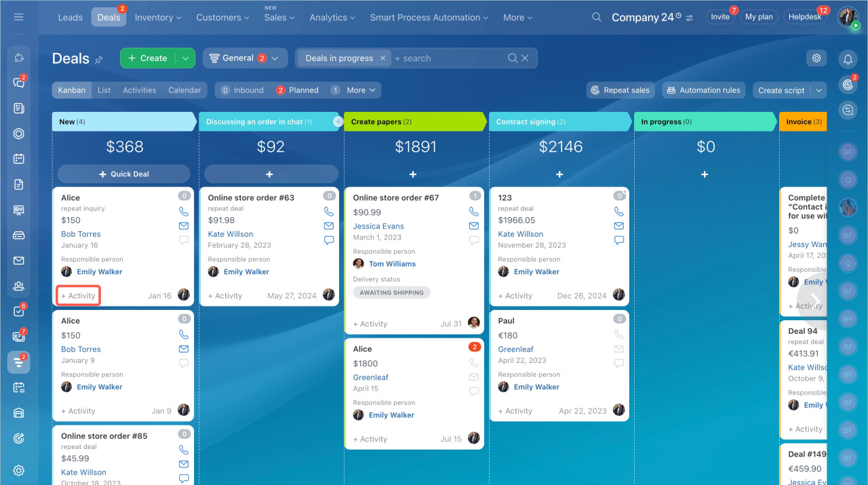Click email icon on Online store order #67
Viewport: 868px width, 485px height.
pyautogui.click(x=474, y=226)
